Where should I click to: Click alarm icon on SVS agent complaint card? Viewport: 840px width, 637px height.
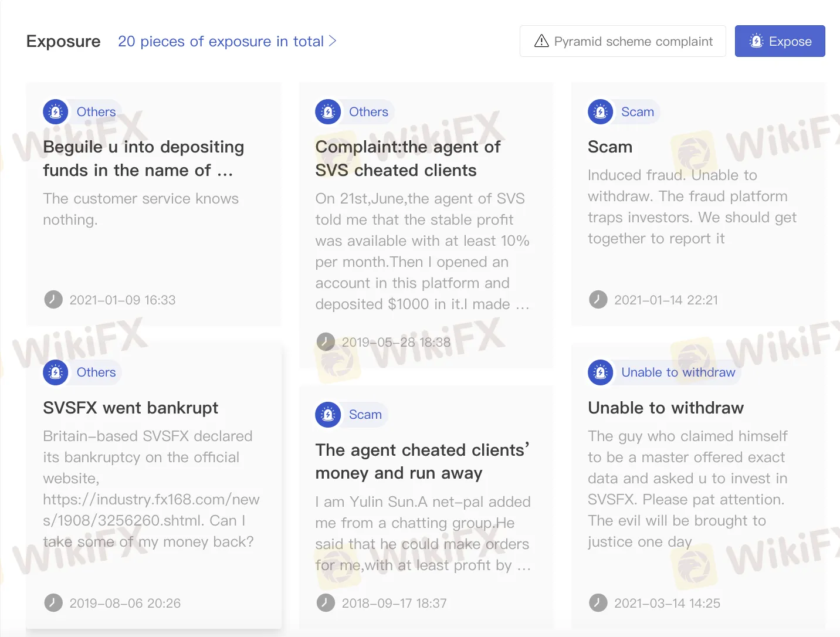pyautogui.click(x=328, y=111)
